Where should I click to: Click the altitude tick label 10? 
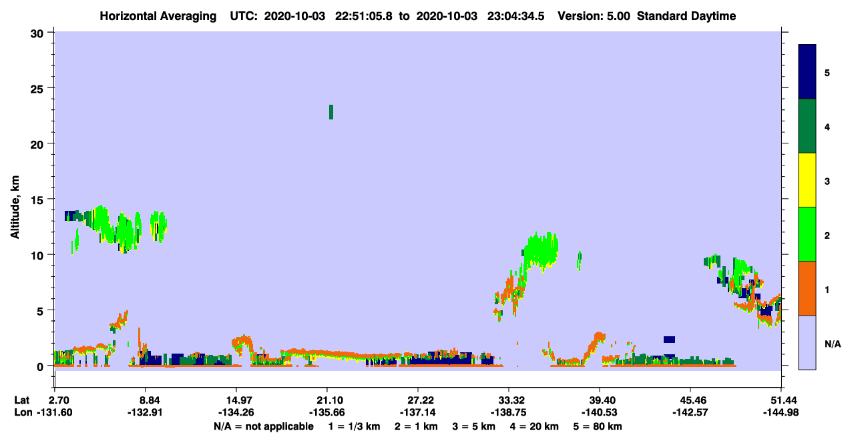[39, 255]
